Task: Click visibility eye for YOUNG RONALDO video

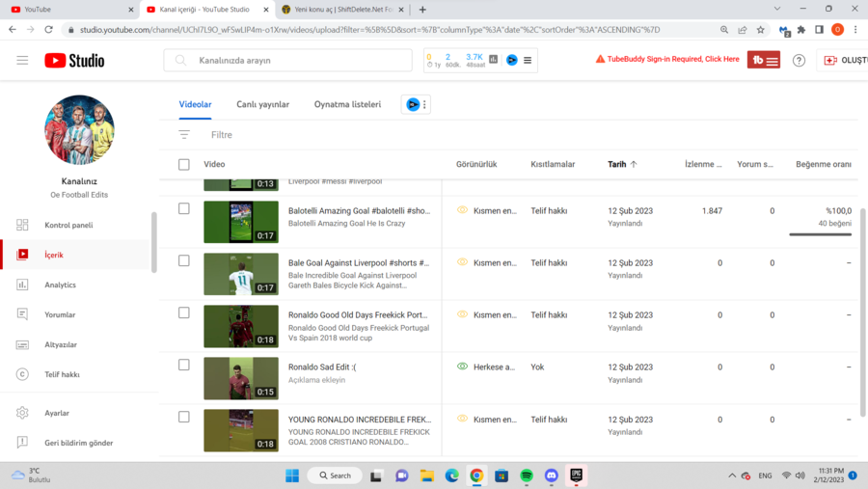Action: point(462,419)
